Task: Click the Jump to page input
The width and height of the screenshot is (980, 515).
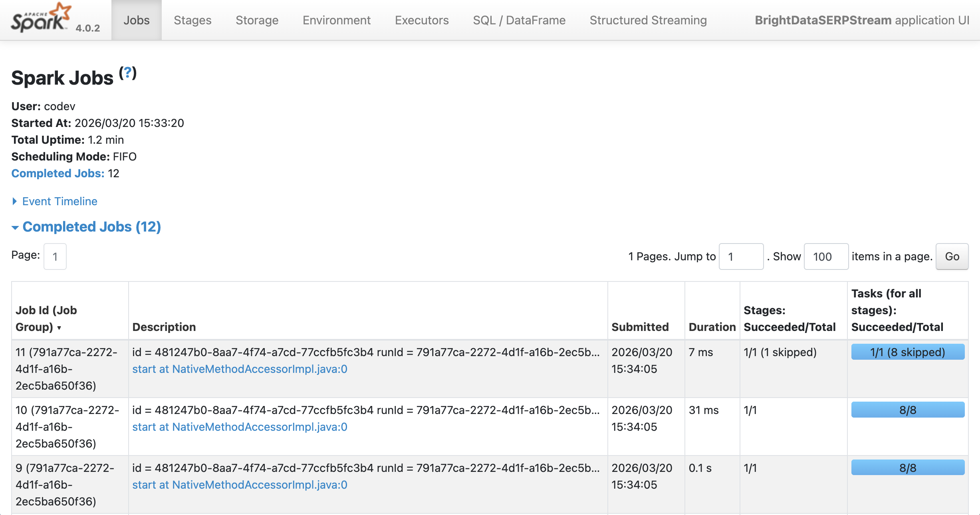Action: [741, 257]
